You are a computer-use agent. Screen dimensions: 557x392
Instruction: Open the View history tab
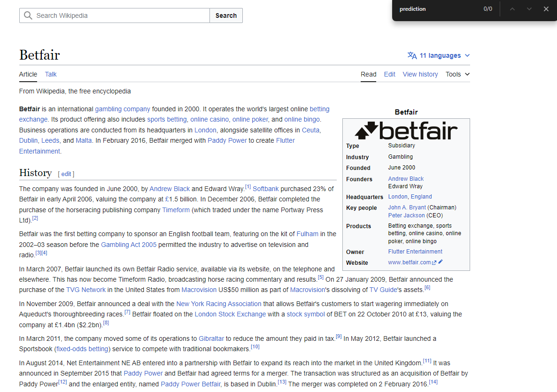(420, 74)
